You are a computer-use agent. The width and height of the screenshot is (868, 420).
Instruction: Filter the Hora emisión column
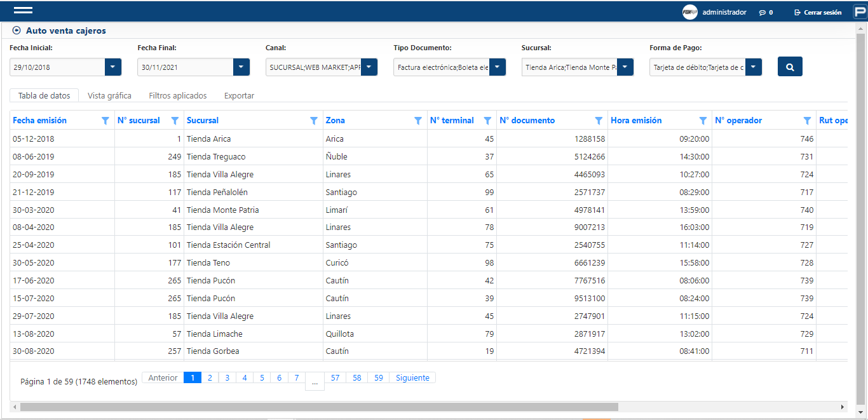703,121
